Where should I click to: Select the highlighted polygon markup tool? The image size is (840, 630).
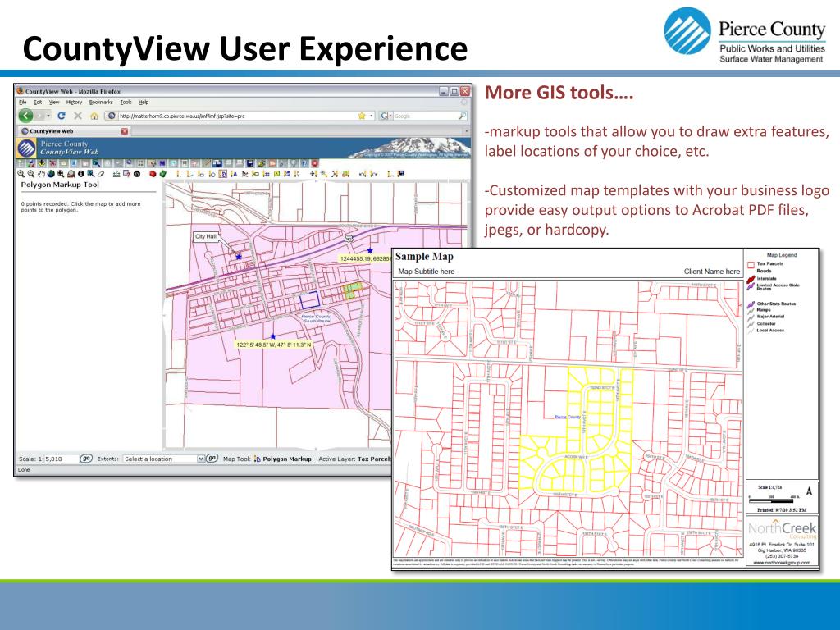click(x=223, y=174)
